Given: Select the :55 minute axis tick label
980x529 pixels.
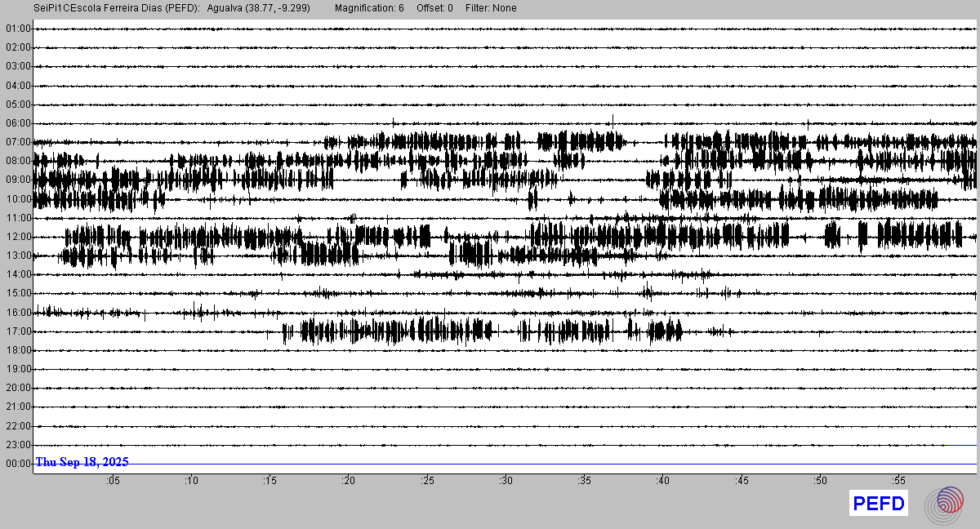Looking at the screenshot, I should click(x=898, y=481).
